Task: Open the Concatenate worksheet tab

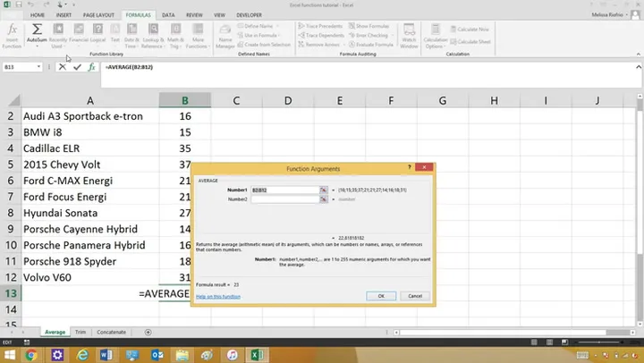Action: [111, 332]
